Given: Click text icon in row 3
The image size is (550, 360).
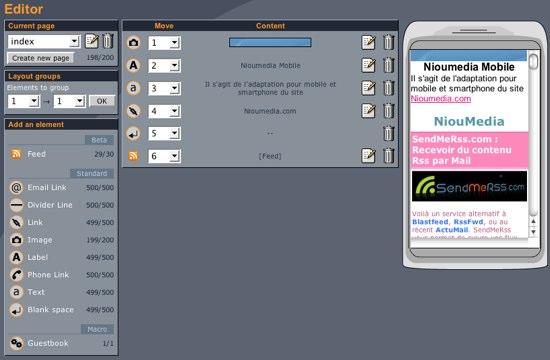Looking at the screenshot, I should (x=133, y=88).
